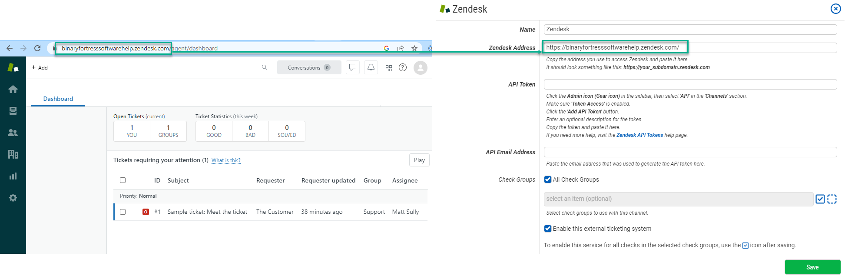Viewport: 868px width, 279px height.
Task: Open Organizations in the Zendesk sidebar
Action: pyautogui.click(x=13, y=154)
